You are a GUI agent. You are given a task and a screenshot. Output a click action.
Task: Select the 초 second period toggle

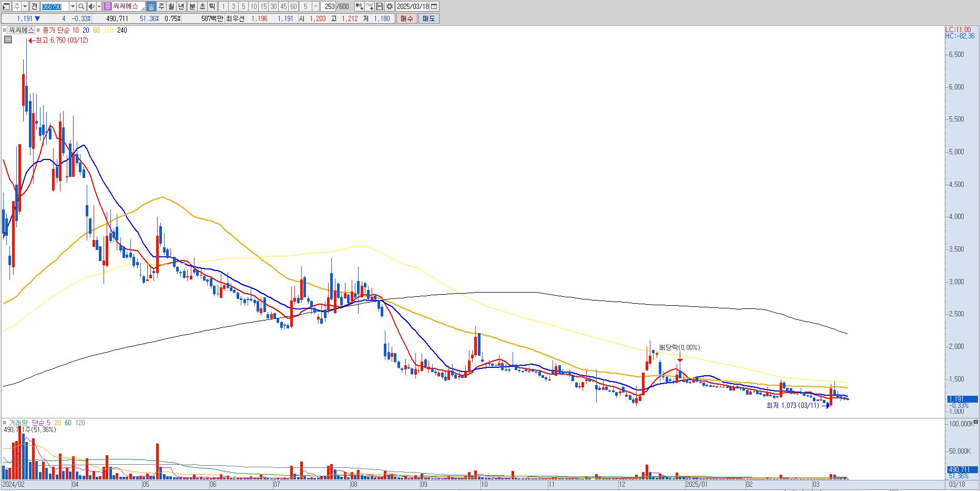[x=202, y=6]
